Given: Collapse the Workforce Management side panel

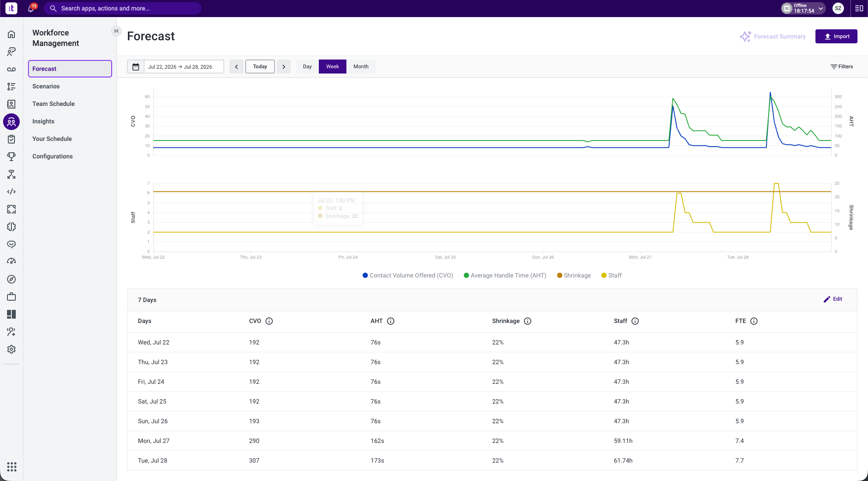Looking at the screenshot, I should [x=116, y=31].
